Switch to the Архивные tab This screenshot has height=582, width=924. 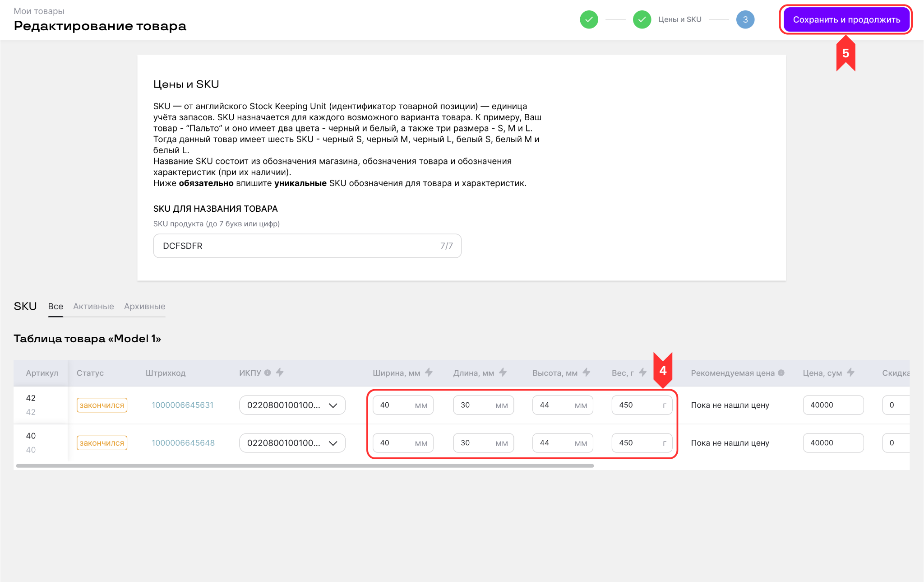click(144, 306)
